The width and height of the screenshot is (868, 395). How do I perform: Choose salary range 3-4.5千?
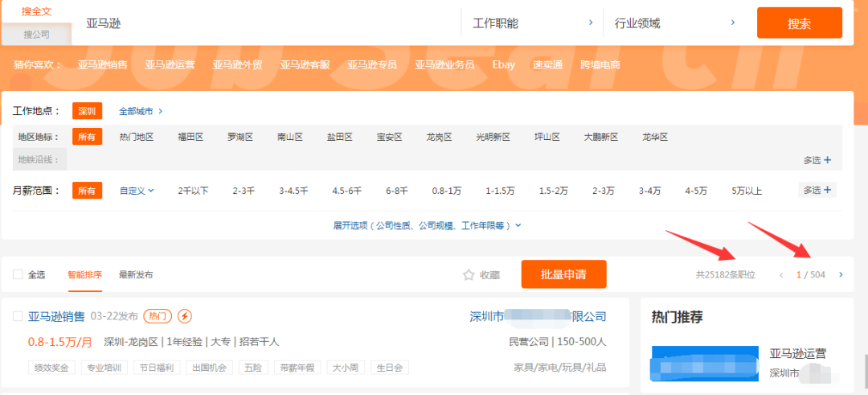[x=293, y=191]
